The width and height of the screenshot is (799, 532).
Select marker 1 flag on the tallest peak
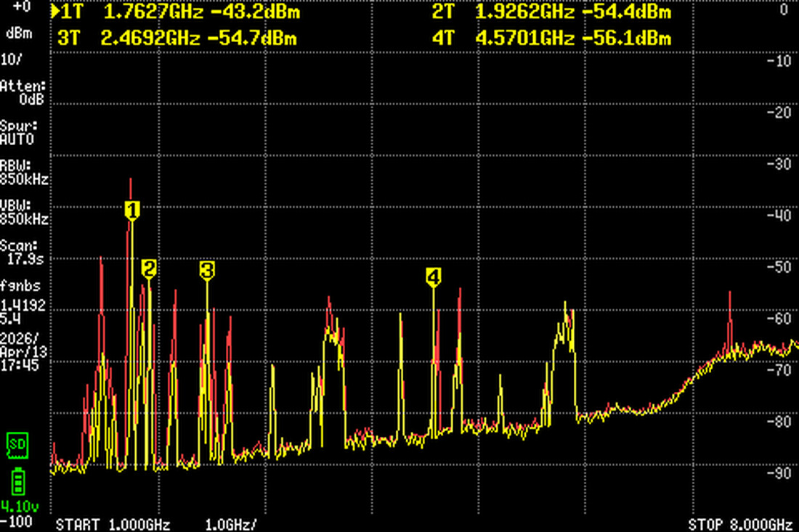[131, 211]
